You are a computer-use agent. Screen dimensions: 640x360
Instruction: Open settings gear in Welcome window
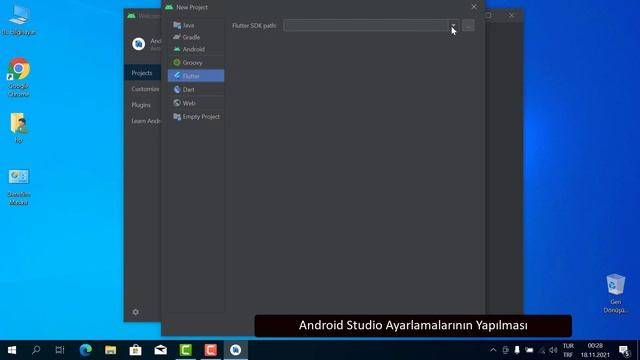[136, 312]
